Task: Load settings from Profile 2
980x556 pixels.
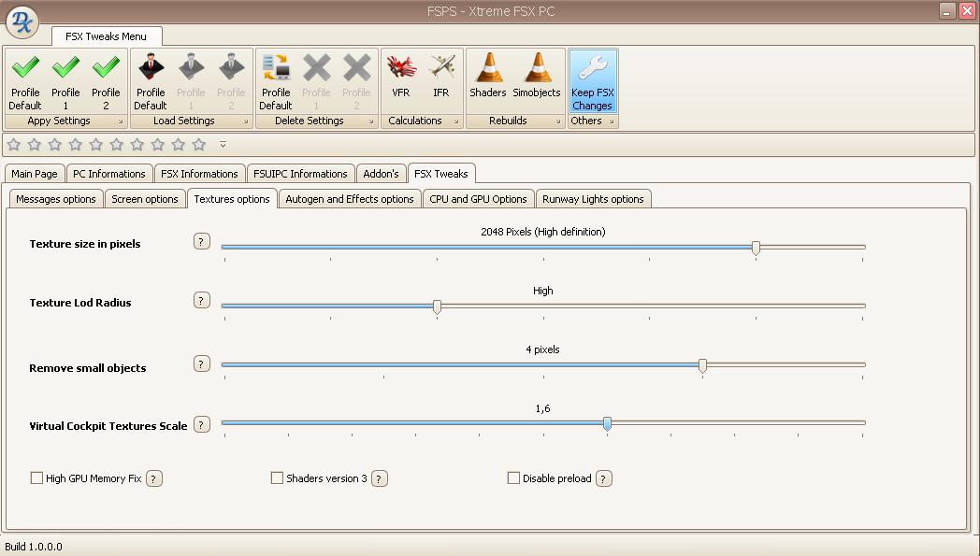Action: click(231, 82)
